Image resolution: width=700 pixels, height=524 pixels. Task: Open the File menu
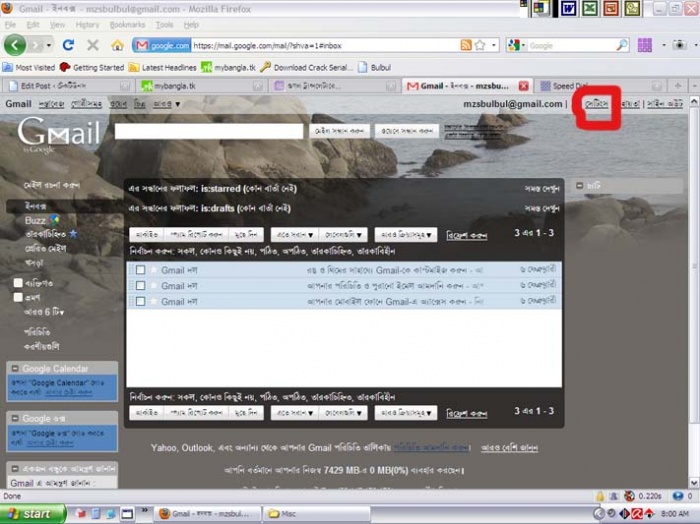click(10, 25)
